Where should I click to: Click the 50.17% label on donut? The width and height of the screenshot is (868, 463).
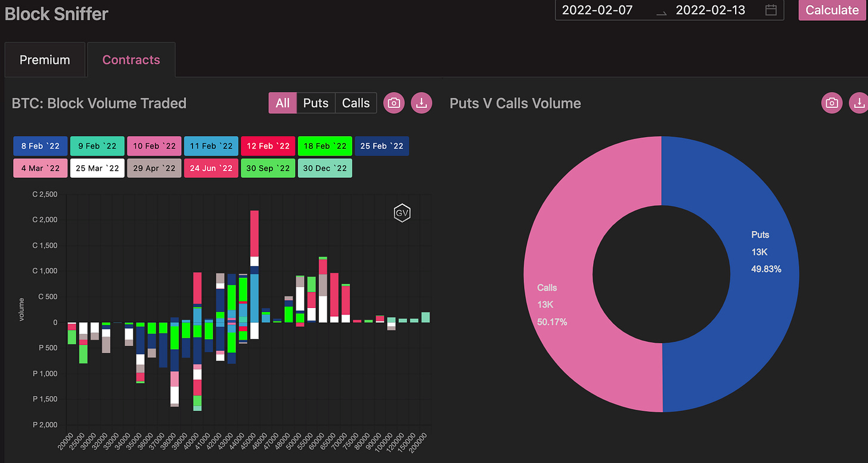552,322
